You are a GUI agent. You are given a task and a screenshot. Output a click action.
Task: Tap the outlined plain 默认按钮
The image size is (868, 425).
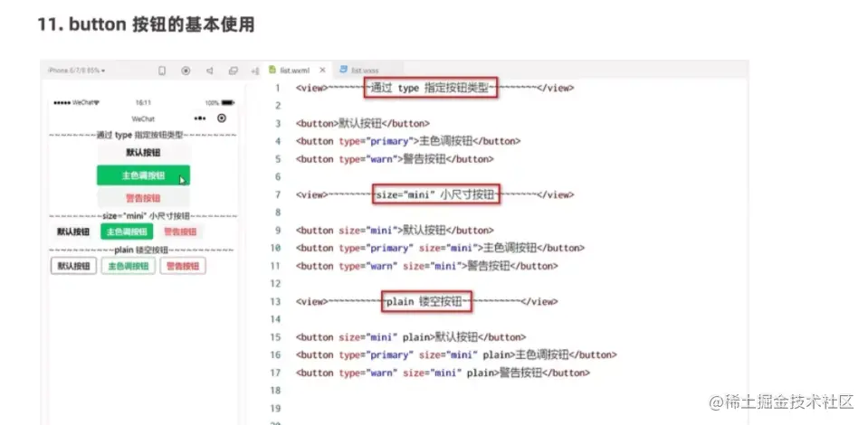coord(73,266)
